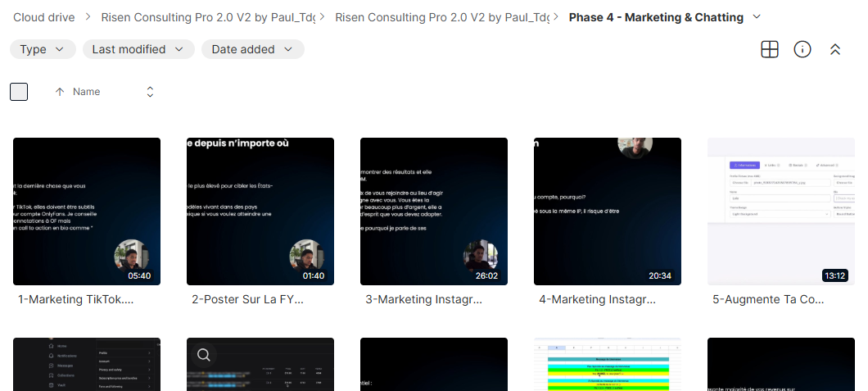Change sort field with Name up-down arrows
This screenshot has height=391, width=868.
pos(150,92)
